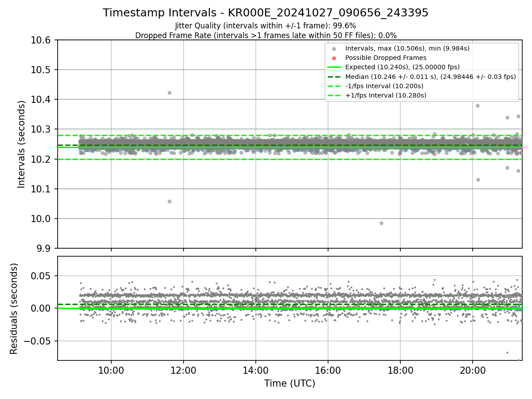Click the plot title 'Timestamp Intervals - KR000E_20241027_090656_243395'
This screenshot has width=532, height=399.
tap(266, 13)
